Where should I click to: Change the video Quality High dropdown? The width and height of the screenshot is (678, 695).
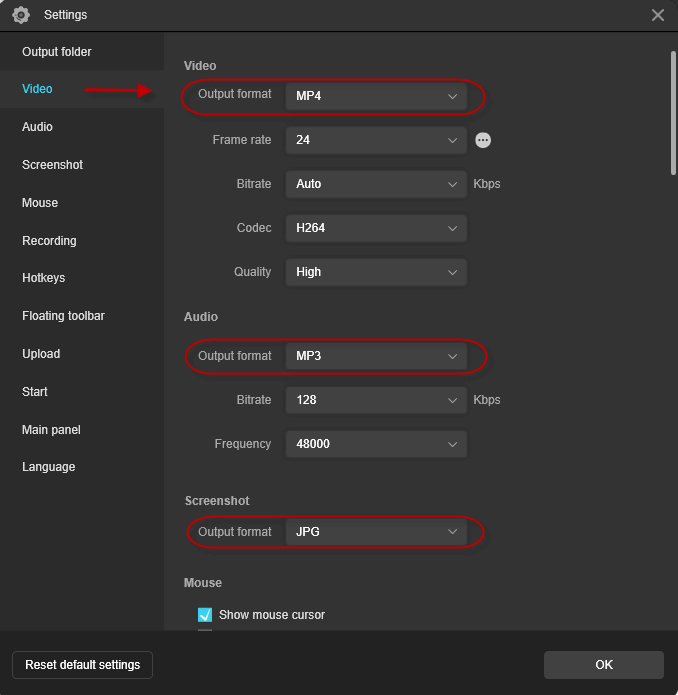pyautogui.click(x=376, y=272)
